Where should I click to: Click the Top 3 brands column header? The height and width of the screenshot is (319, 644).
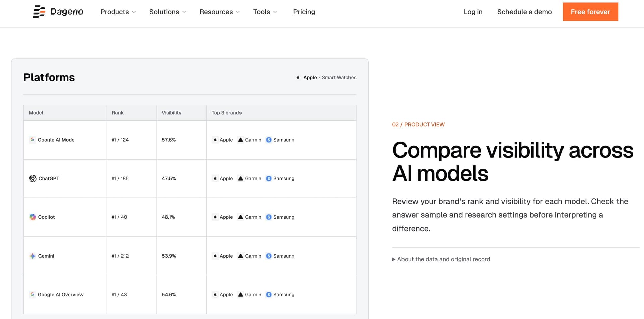pos(226,113)
